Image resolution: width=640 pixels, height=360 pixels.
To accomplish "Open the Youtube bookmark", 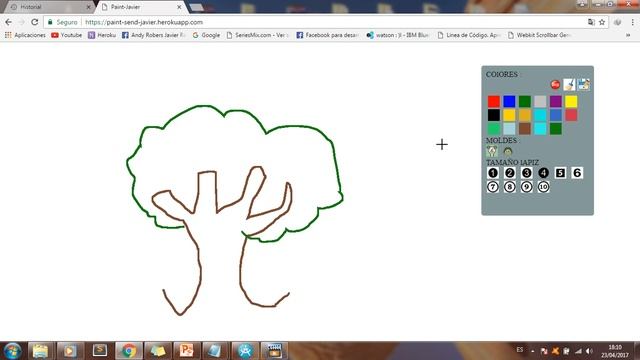I will [67, 35].
